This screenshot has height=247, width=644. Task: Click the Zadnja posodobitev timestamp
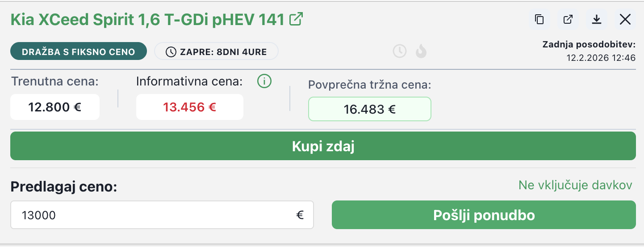(x=601, y=58)
